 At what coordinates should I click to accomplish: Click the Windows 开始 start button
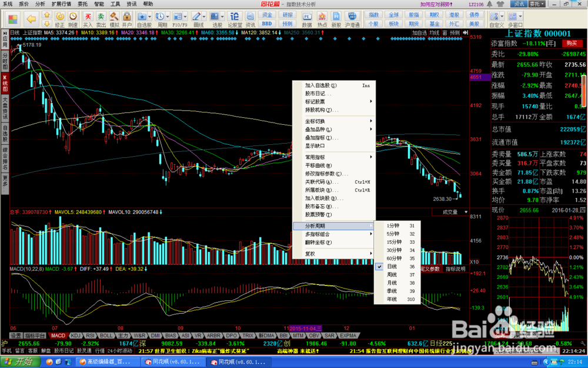tap(21, 362)
